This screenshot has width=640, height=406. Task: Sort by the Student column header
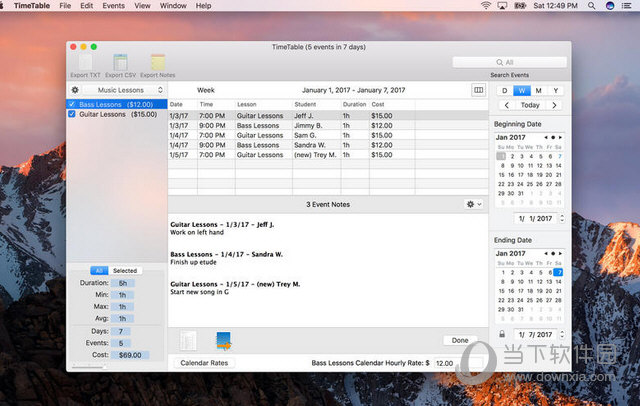pyautogui.click(x=317, y=104)
